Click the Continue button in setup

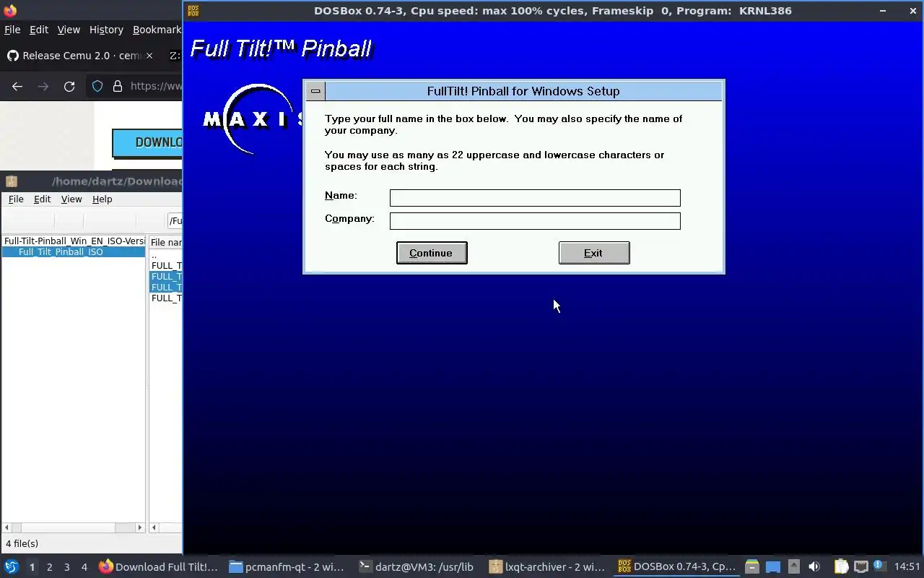[x=432, y=253]
